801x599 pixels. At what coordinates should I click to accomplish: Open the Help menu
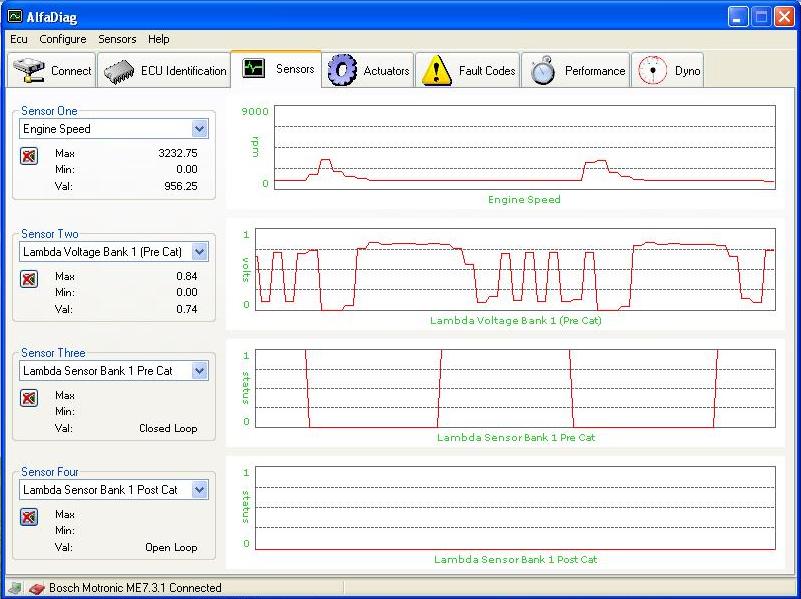coord(158,39)
